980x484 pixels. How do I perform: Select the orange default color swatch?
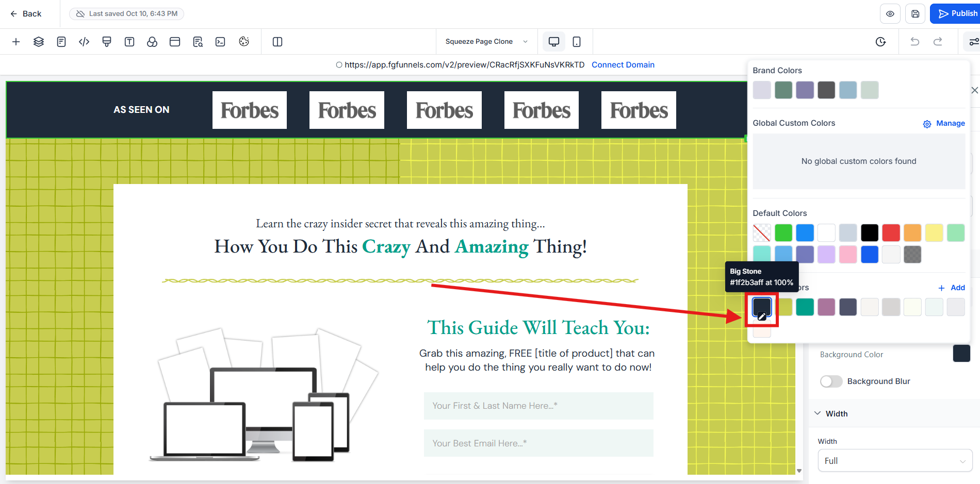912,233
